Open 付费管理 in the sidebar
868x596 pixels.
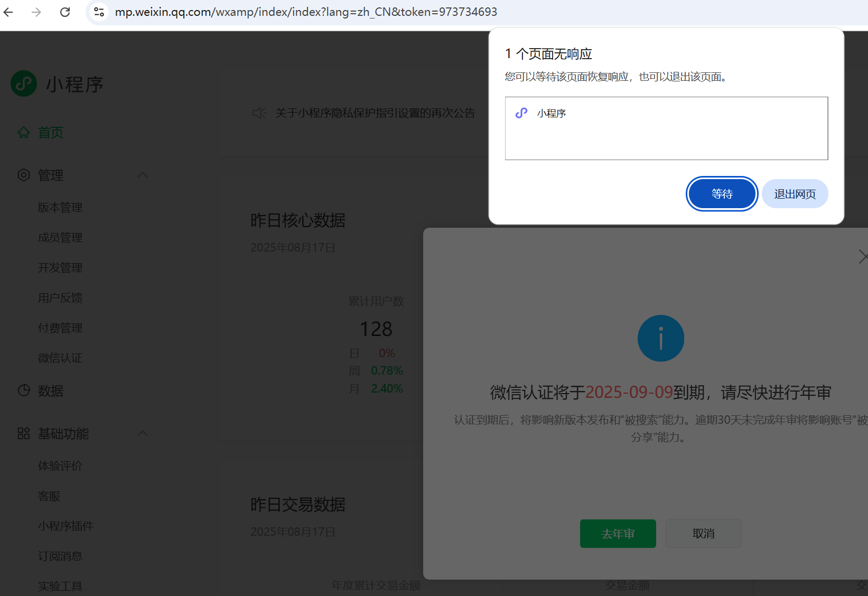(60, 328)
